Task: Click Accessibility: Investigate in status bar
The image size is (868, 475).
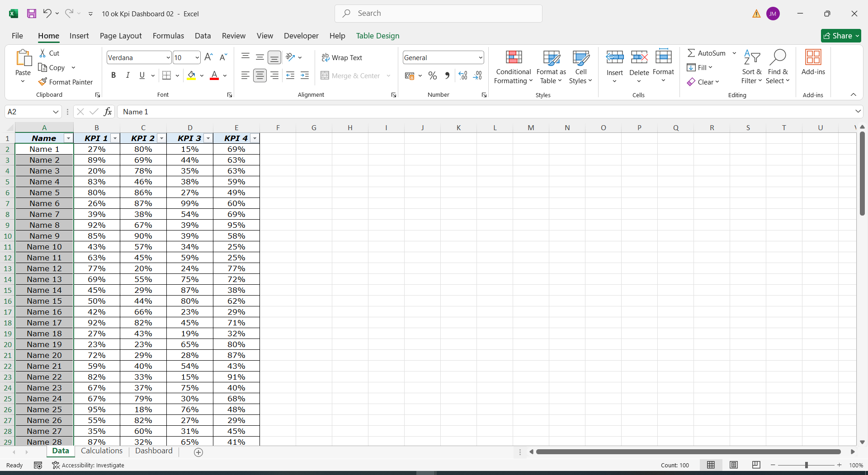Action: (x=88, y=465)
